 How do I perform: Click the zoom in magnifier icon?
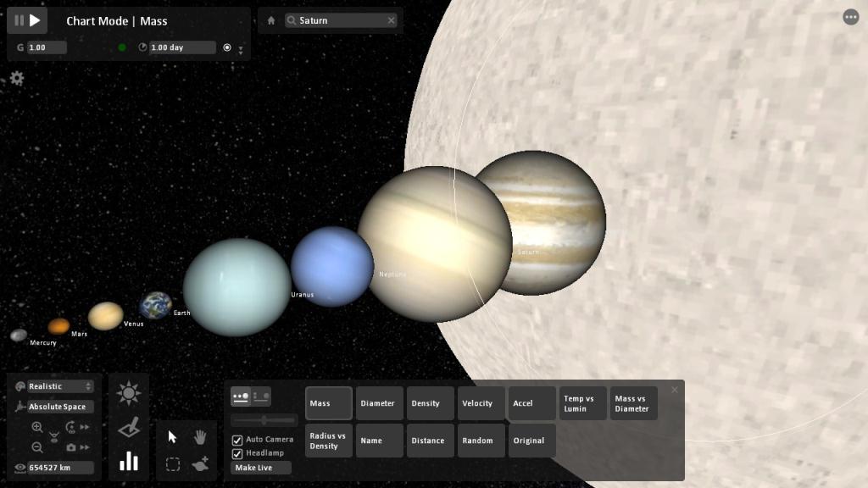tap(37, 428)
